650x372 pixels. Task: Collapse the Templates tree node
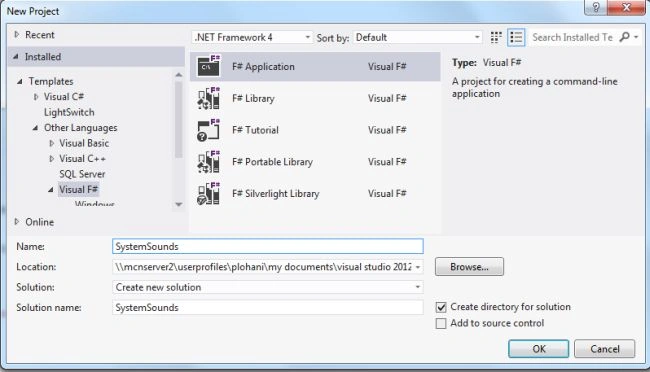(x=19, y=81)
